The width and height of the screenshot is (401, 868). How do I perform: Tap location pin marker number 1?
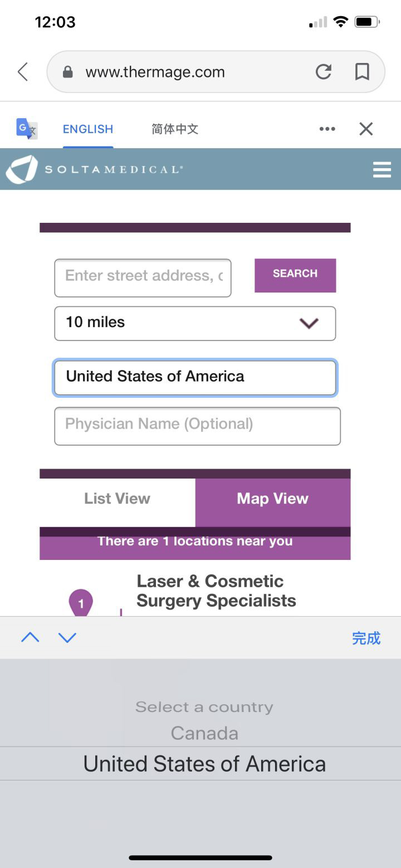point(81,603)
